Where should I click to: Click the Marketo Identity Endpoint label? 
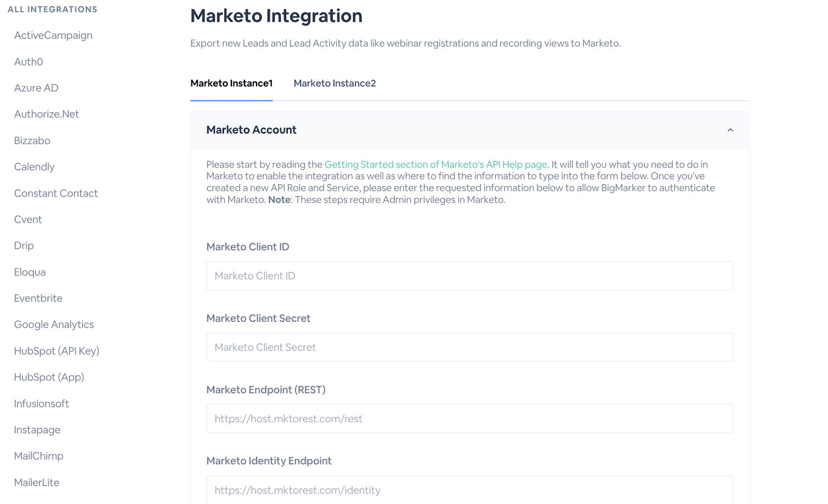[x=269, y=461]
